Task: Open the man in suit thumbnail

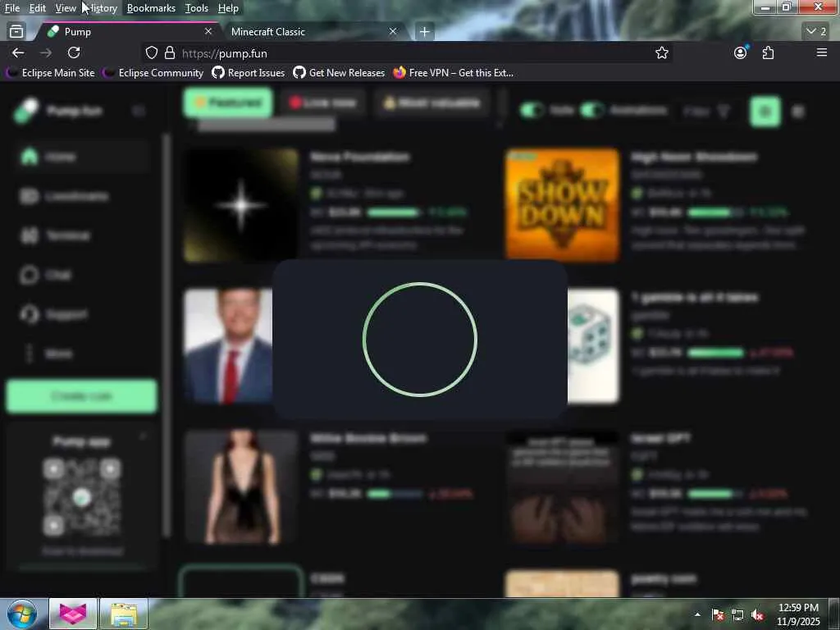Action: [x=228, y=345]
